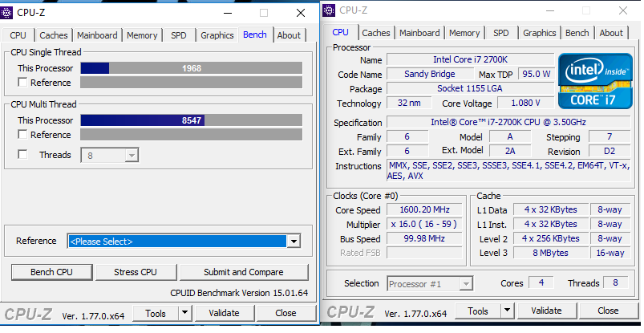Screen dimensions: 644x333
Task: Click CPU-Z app icon in right window title bar
Action: coord(329,10)
